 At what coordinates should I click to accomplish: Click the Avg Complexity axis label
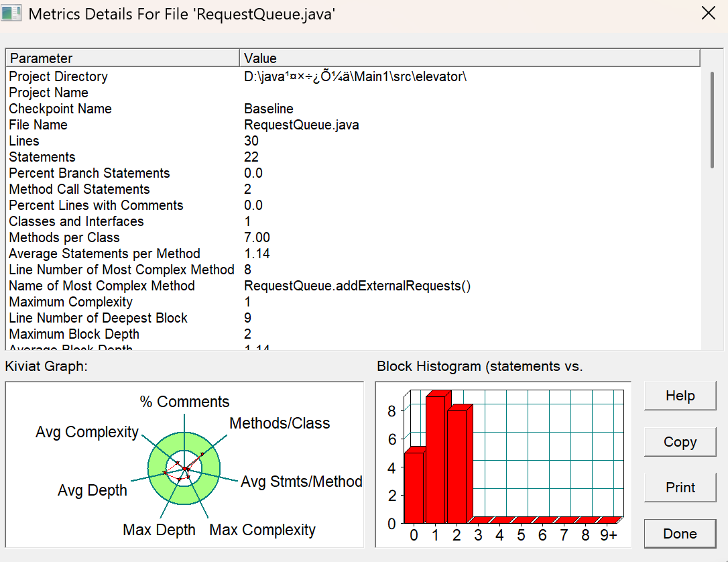(x=87, y=432)
